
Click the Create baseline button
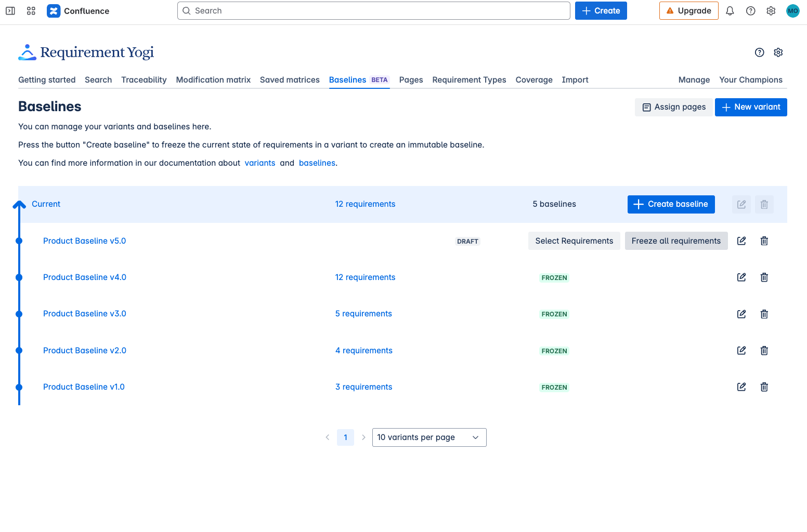(671, 205)
